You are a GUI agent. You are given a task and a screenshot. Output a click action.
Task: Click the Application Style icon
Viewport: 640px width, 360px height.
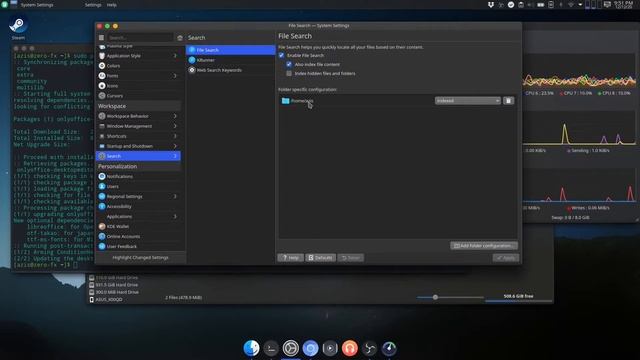click(x=102, y=56)
